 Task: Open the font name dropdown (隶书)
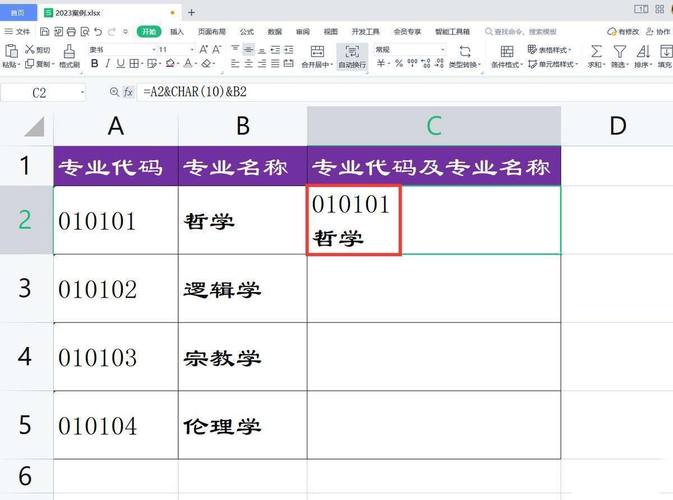tap(154, 50)
